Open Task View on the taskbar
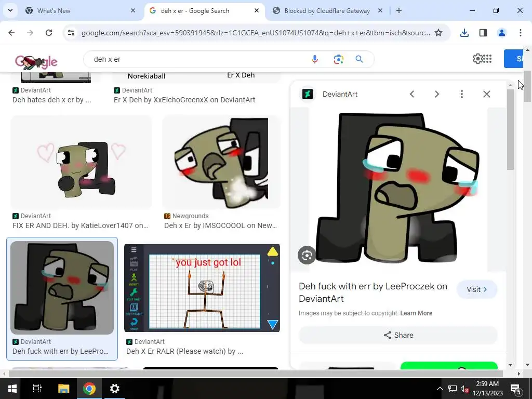 pos(37,389)
